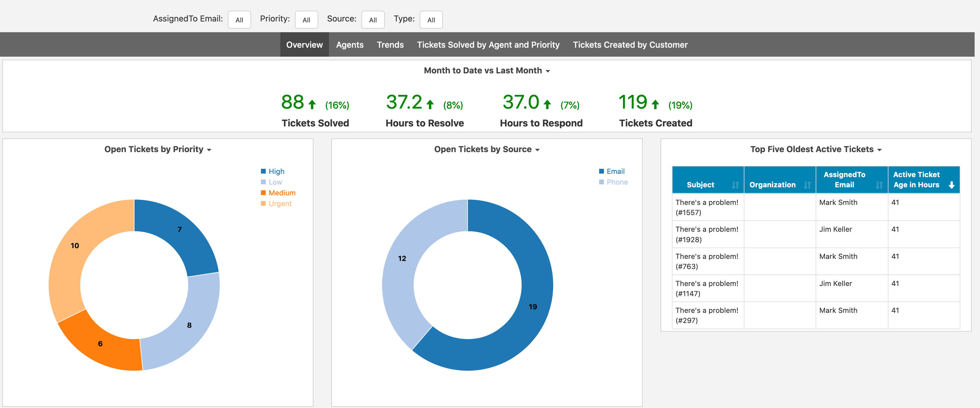Click the sort icon on the Organization column
This screenshot has height=408, width=980.
click(807, 185)
